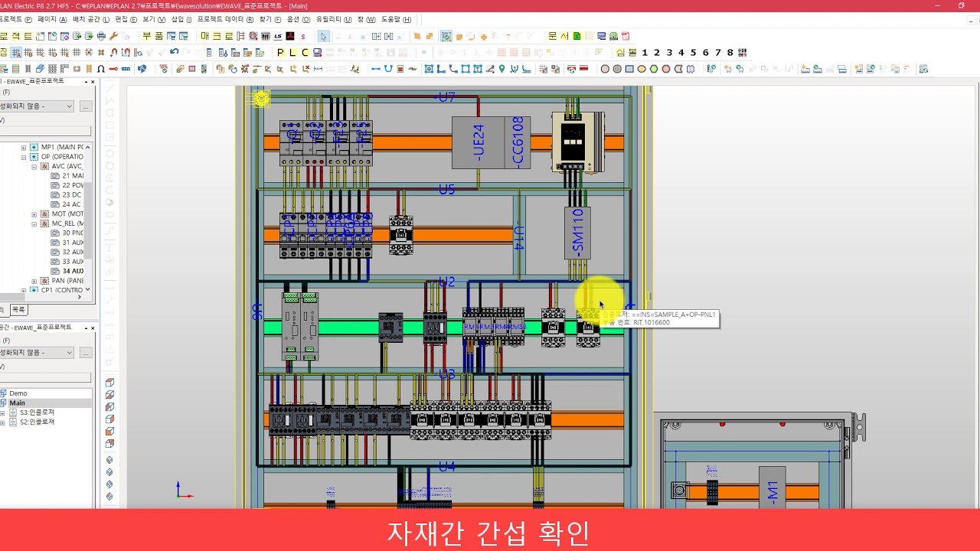980x551 pixels.
Task: Click the black Mitsubishi logo icon
Action: 290,36
